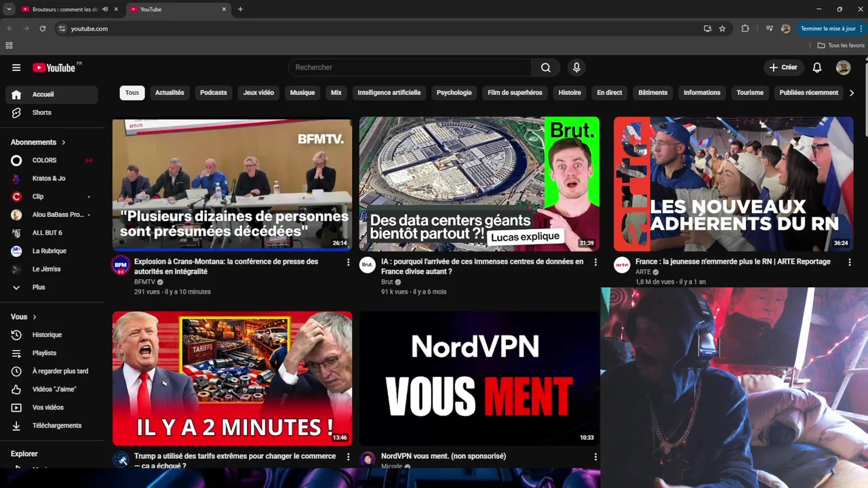Select the Psychologie filter chip

[x=454, y=93]
